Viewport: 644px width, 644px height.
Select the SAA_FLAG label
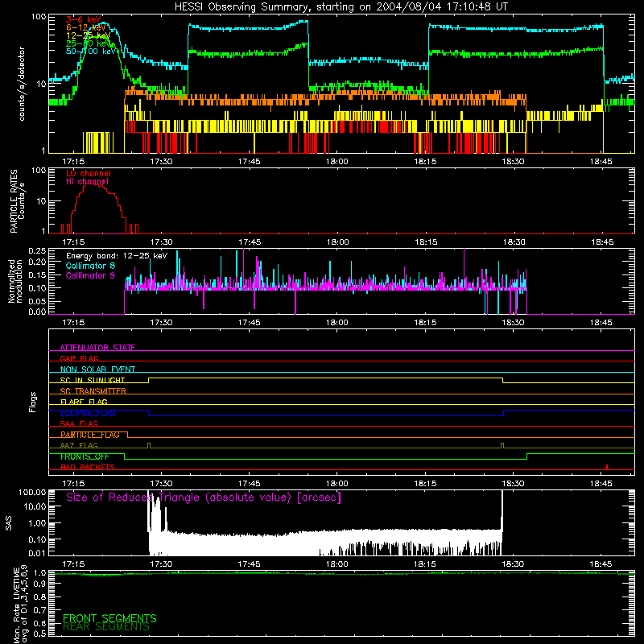(79, 424)
